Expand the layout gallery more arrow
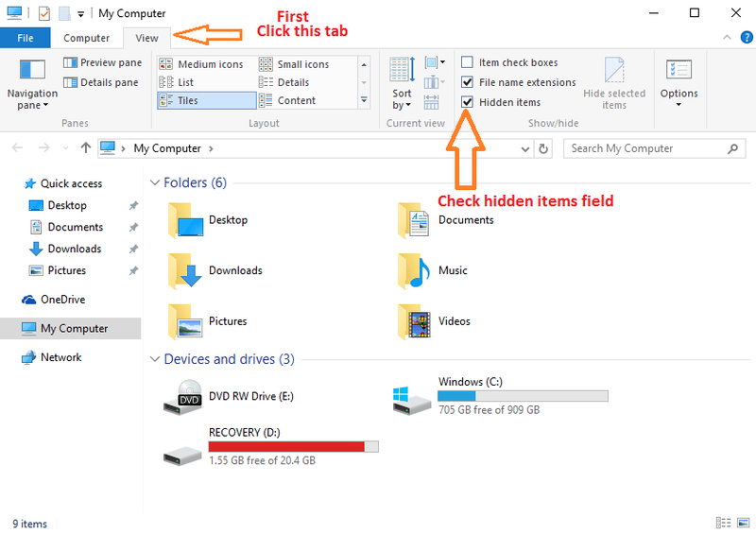 pyautogui.click(x=364, y=100)
